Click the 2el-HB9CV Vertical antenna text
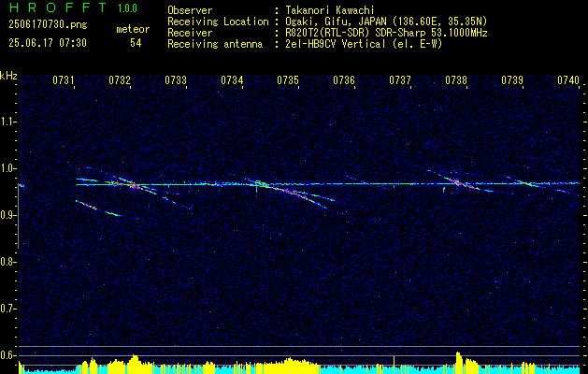The image size is (588, 374). click(364, 44)
